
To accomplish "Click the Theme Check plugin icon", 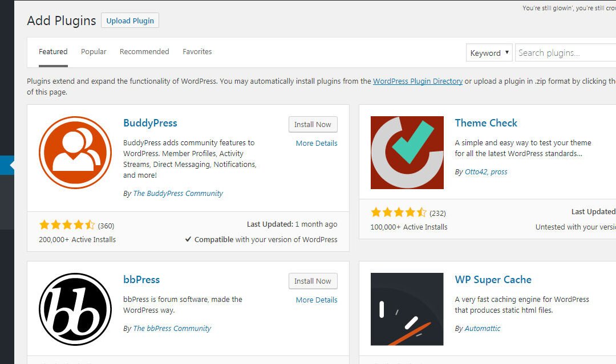I will pyautogui.click(x=407, y=152).
